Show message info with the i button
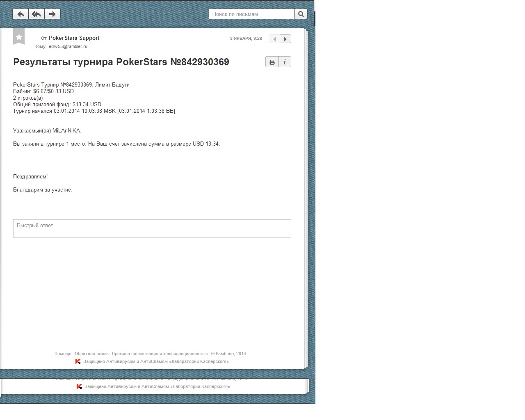 pyautogui.click(x=285, y=62)
